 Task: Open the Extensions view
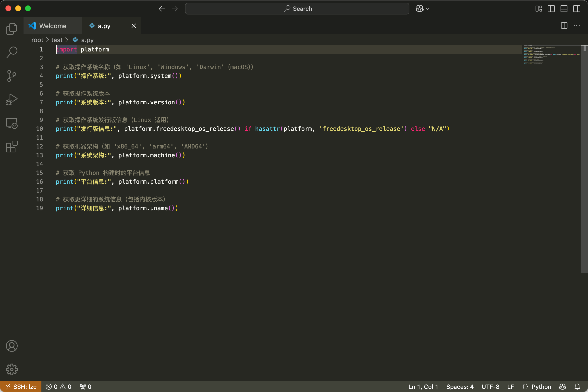12,147
